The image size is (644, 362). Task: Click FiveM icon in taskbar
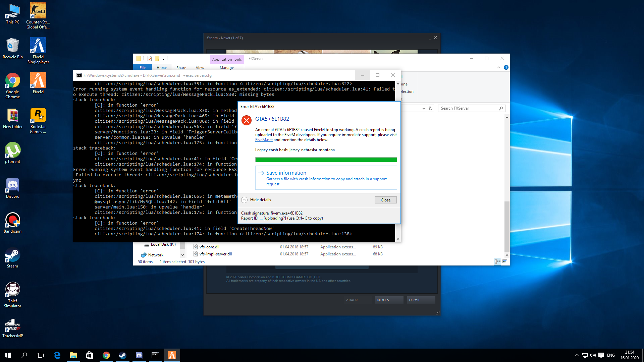click(x=172, y=355)
